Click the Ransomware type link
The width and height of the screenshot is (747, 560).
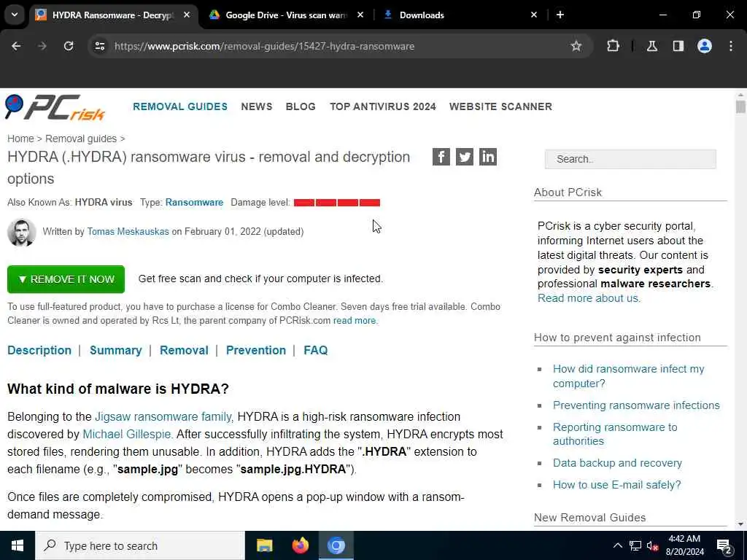(194, 203)
